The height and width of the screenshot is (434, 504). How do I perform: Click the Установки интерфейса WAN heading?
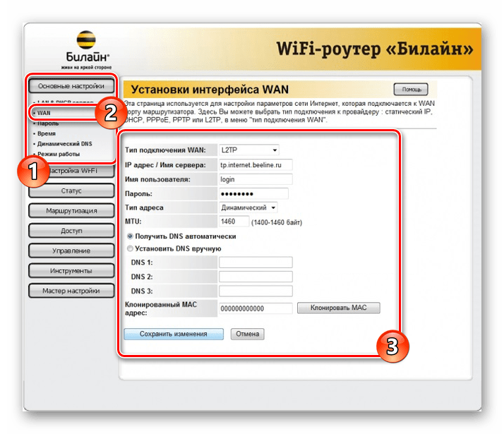click(x=210, y=90)
